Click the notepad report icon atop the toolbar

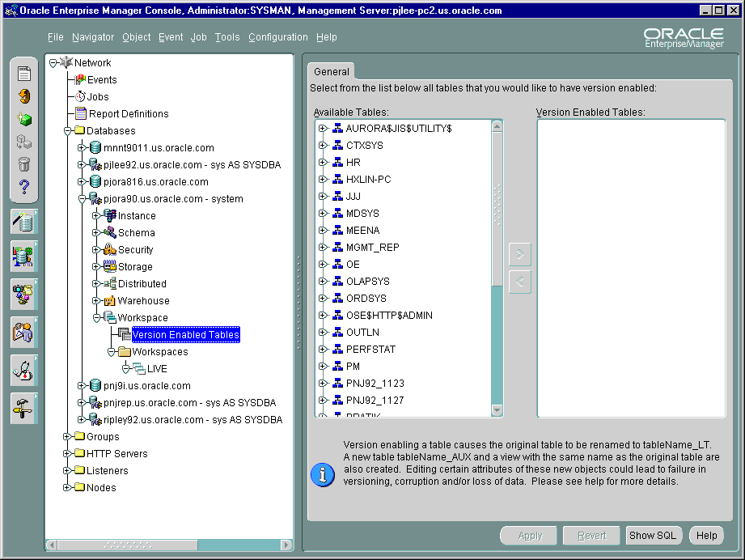[x=24, y=73]
